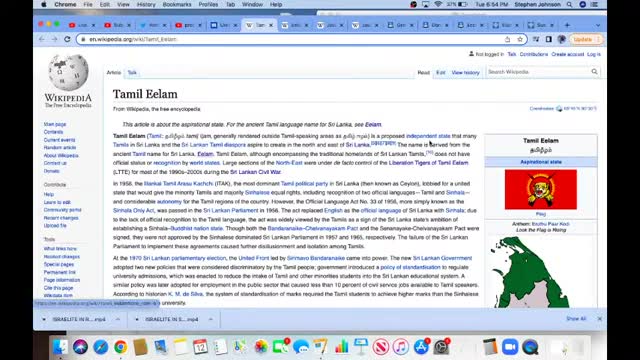The width and height of the screenshot is (640, 360).
Task: Open Keynote from the dock
Action: click(x=361, y=347)
